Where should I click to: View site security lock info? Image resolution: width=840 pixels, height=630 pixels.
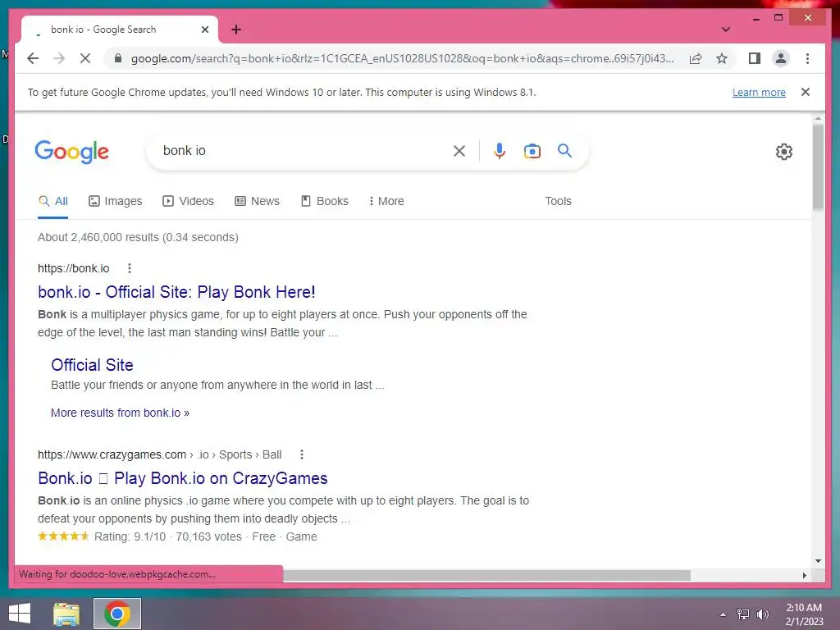click(118, 58)
